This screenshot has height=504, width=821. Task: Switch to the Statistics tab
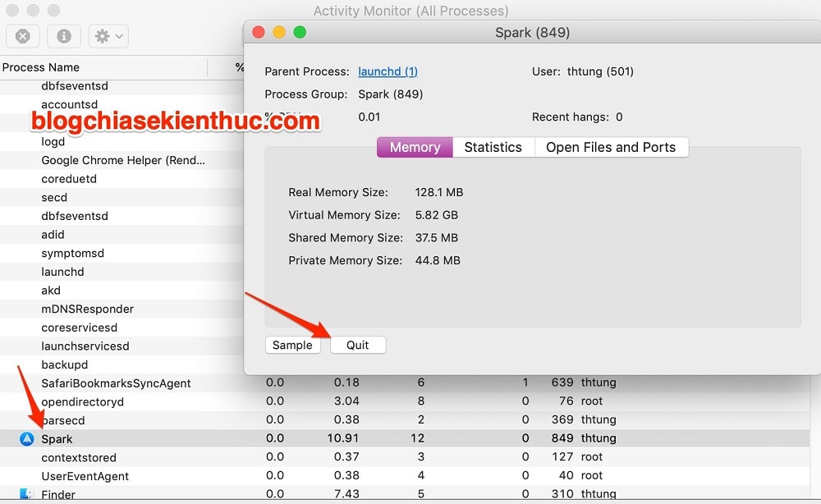coord(493,147)
